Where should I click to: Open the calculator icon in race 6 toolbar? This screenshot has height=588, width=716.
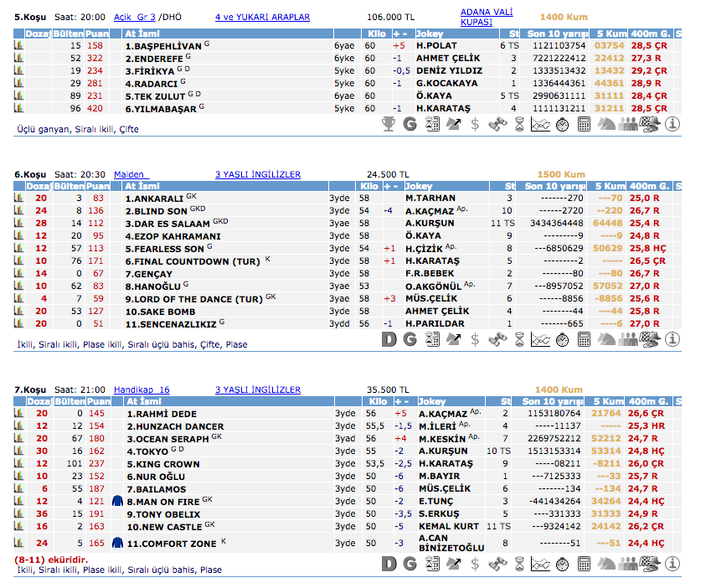coord(585,339)
